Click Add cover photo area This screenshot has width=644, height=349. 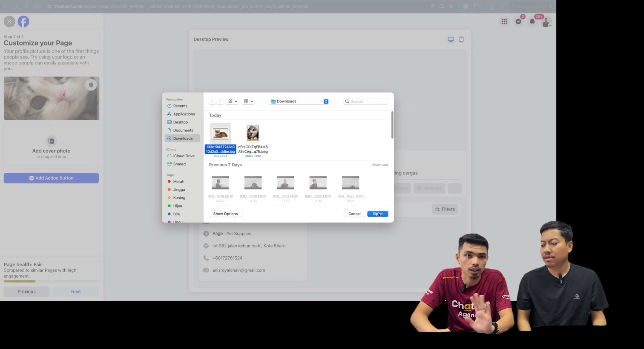[51, 147]
